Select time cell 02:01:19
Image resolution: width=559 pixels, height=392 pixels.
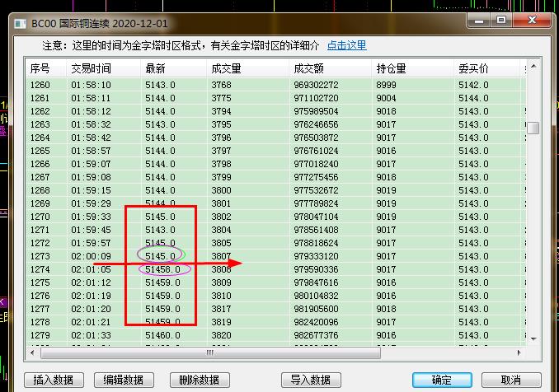click(x=91, y=296)
